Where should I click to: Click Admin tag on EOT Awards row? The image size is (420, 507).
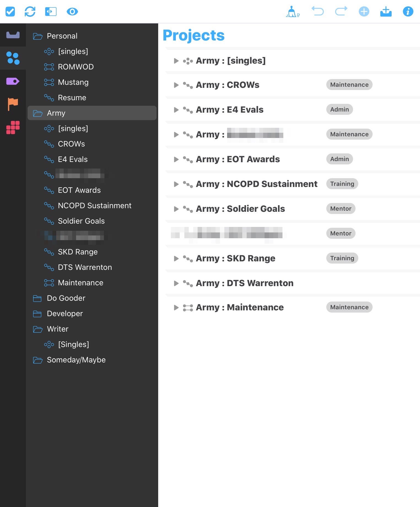pos(340,159)
